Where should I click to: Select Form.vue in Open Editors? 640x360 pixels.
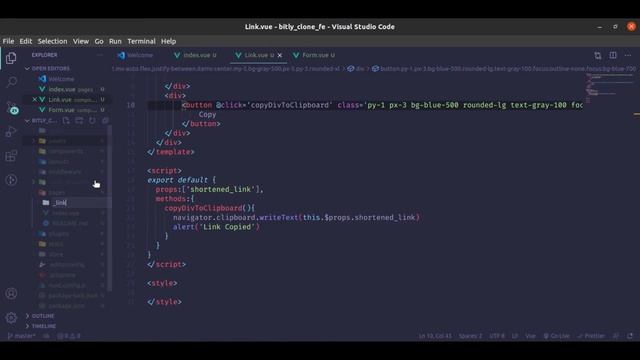pyautogui.click(x=67, y=110)
